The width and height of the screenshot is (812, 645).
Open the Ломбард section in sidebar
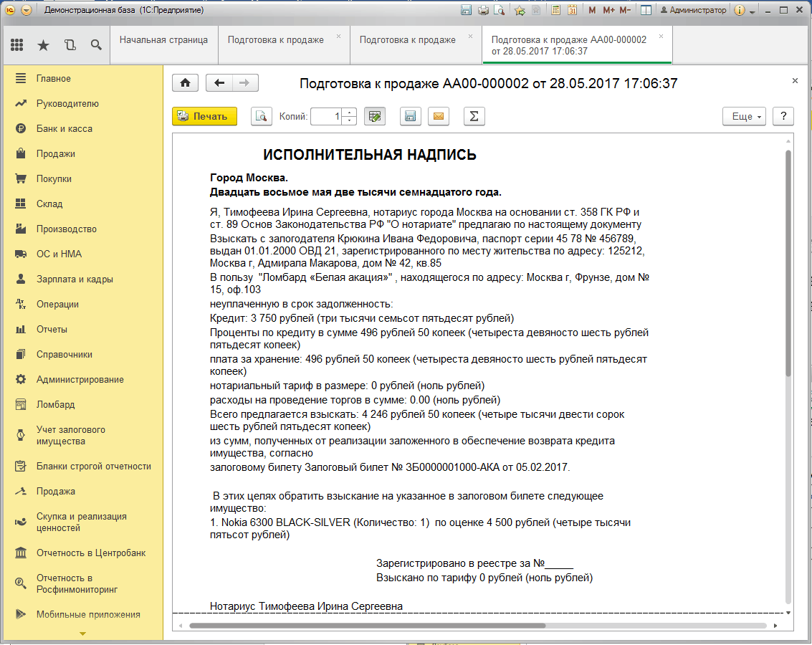coord(55,404)
